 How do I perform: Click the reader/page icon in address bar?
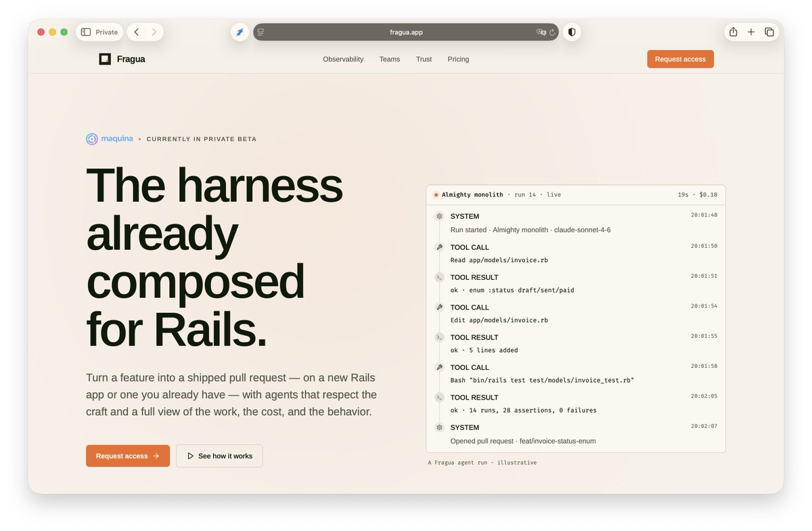pos(261,32)
